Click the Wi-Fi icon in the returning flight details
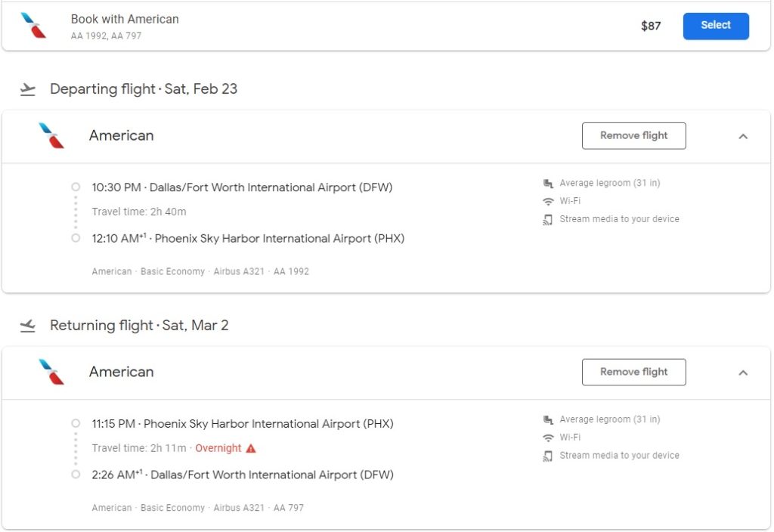Viewport: 774px width, 532px height. point(548,438)
